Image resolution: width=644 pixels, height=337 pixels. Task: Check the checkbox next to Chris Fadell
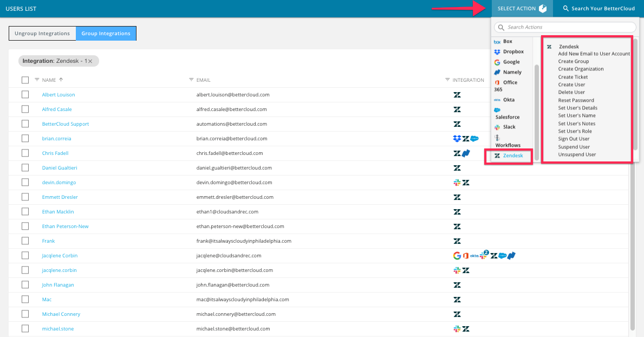click(x=25, y=153)
